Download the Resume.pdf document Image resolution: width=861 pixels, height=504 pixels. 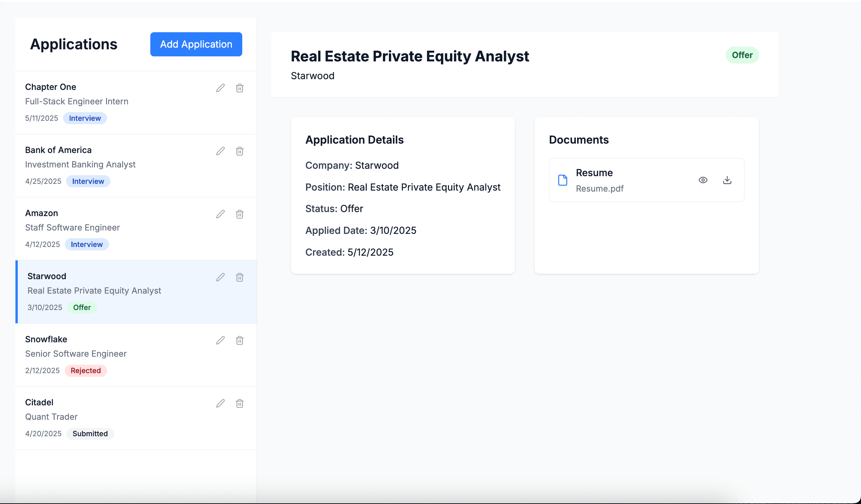point(727,180)
